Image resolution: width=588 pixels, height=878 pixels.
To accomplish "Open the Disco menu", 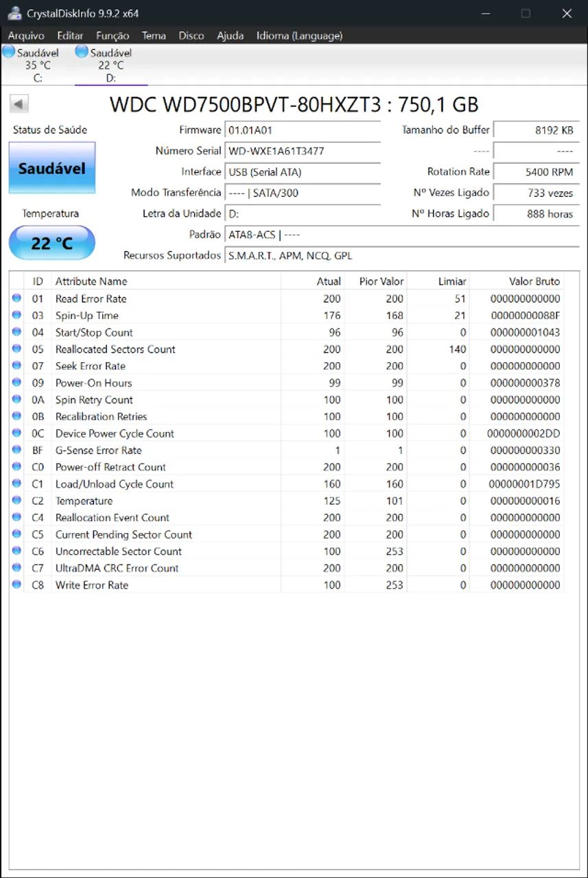I will click(x=191, y=36).
